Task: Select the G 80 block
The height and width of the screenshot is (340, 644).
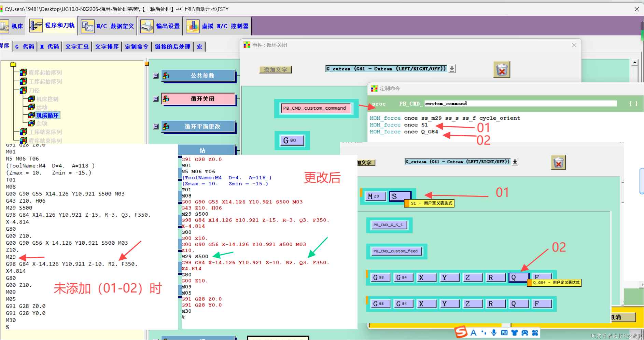Action: [x=292, y=140]
